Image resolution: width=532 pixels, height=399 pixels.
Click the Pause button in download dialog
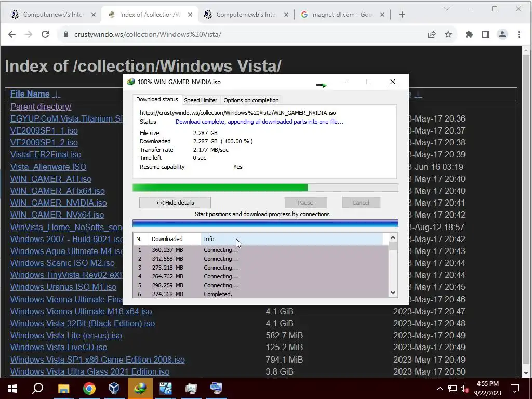(305, 203)
